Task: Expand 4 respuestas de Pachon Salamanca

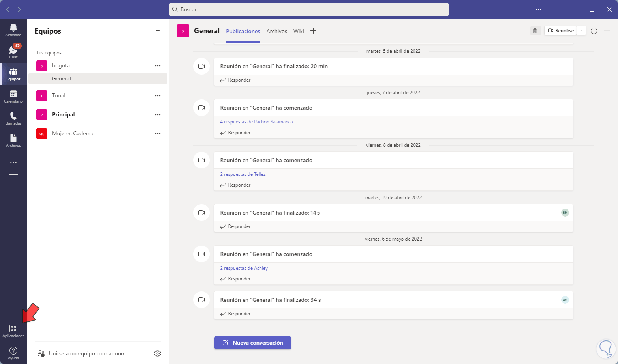Action: click(256, 122)
